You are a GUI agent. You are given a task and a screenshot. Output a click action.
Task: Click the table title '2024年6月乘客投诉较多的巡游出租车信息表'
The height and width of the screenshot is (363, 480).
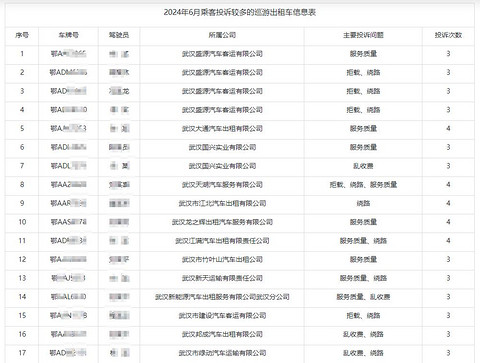click(x=240, y=13)
